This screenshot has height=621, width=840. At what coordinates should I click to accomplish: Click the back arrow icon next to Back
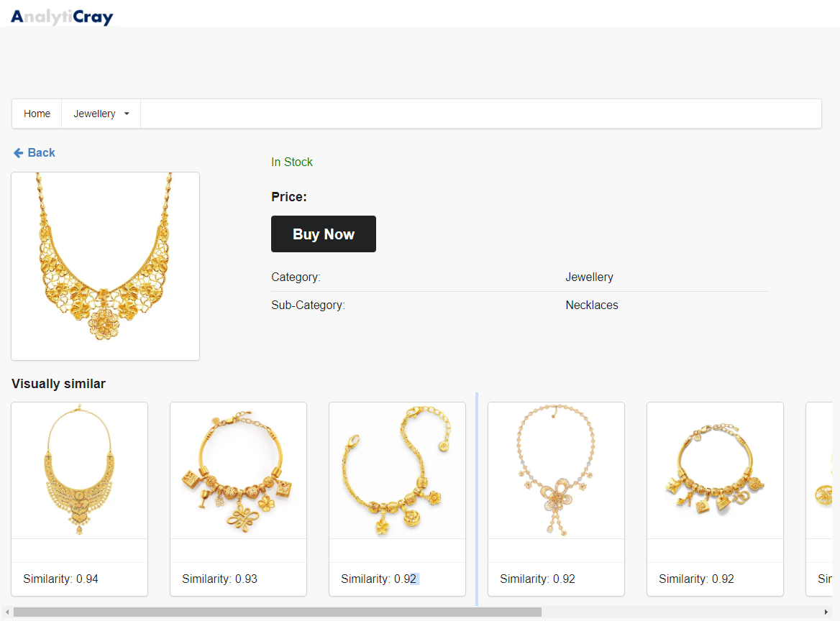(x=17, y=152)
